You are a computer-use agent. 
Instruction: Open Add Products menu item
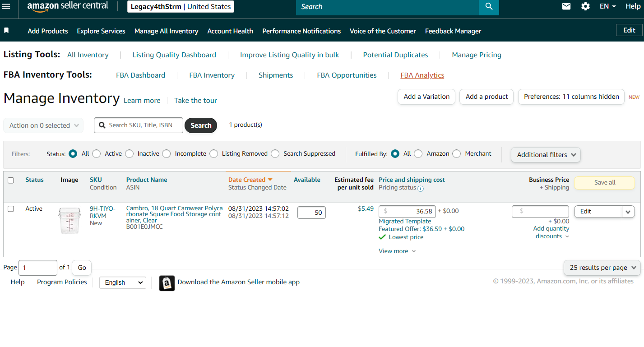point(48,31)
